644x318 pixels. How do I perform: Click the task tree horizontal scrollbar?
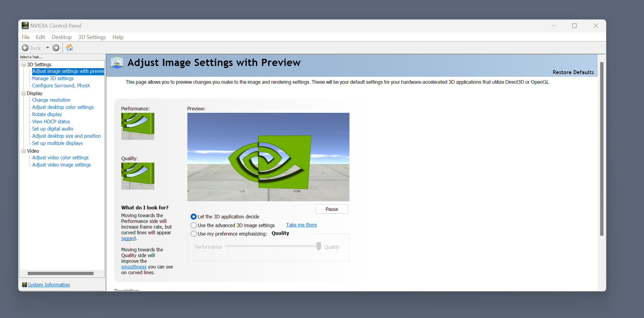tap(61, 273)
